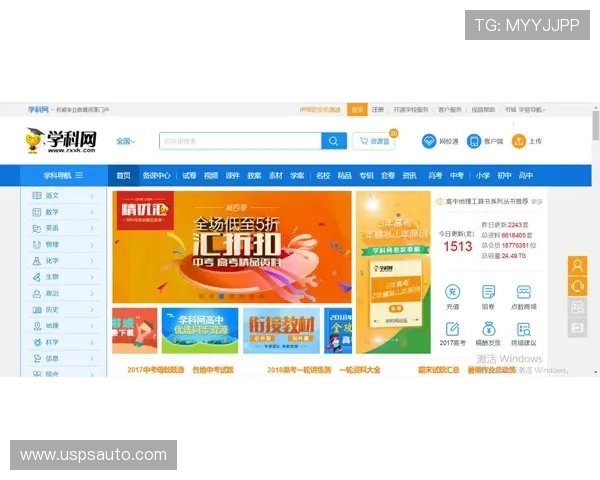Open the 课件 nav item
Viewport: 600px width, 480px height.
pos(232,176)
